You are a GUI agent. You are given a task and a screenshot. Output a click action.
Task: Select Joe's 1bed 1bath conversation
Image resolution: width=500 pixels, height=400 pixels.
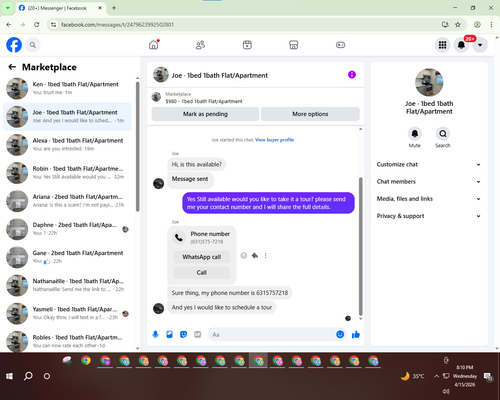click(x=67, y=117)
